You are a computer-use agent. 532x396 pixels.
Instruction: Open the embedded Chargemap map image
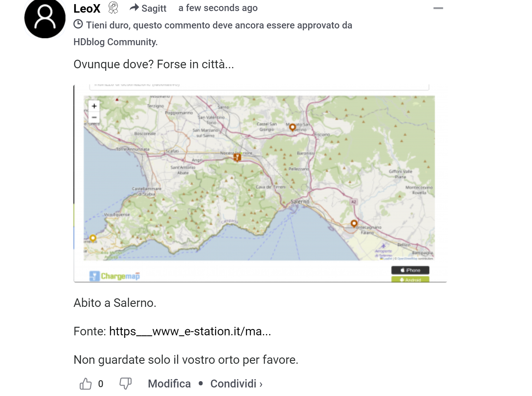pos(260,183)
